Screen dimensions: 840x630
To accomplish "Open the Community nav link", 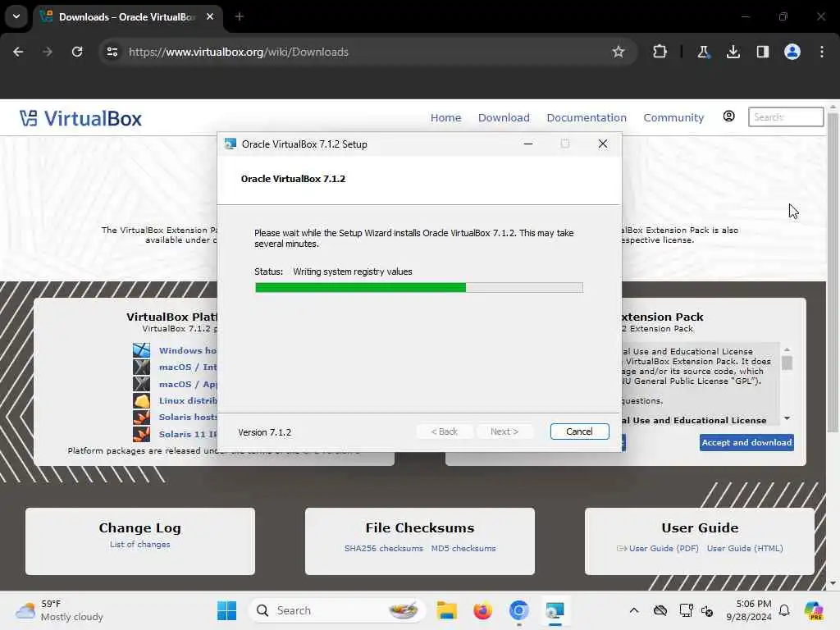I will pos(673,117).
